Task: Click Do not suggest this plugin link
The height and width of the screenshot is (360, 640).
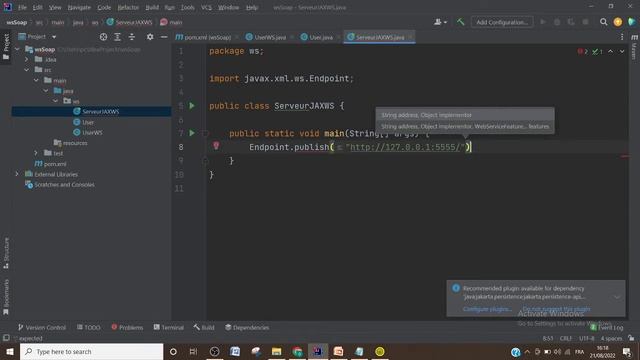Action: click(556, 309)
